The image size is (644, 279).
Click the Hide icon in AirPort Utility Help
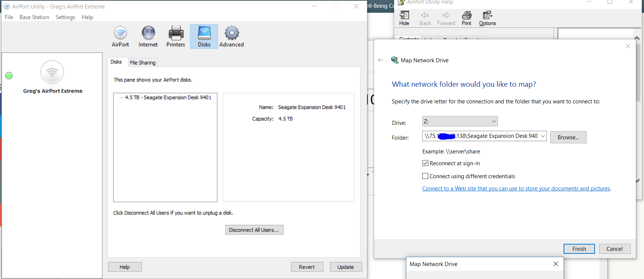click(x=404, y=18)
